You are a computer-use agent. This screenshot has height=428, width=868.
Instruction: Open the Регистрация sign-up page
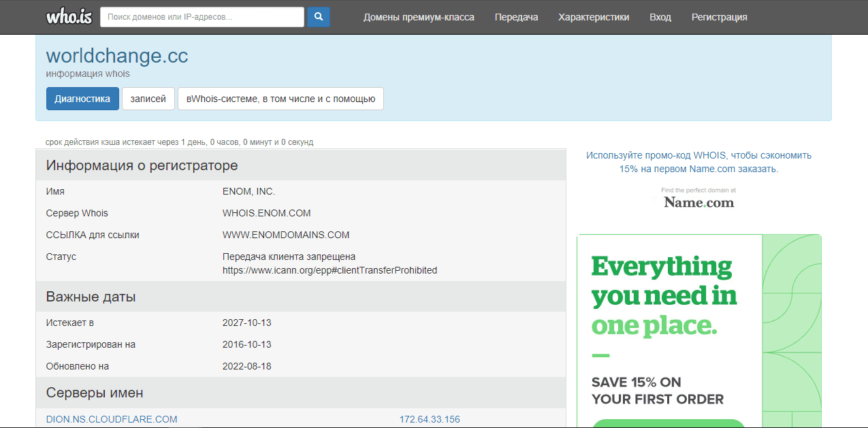tap(719, 17)
